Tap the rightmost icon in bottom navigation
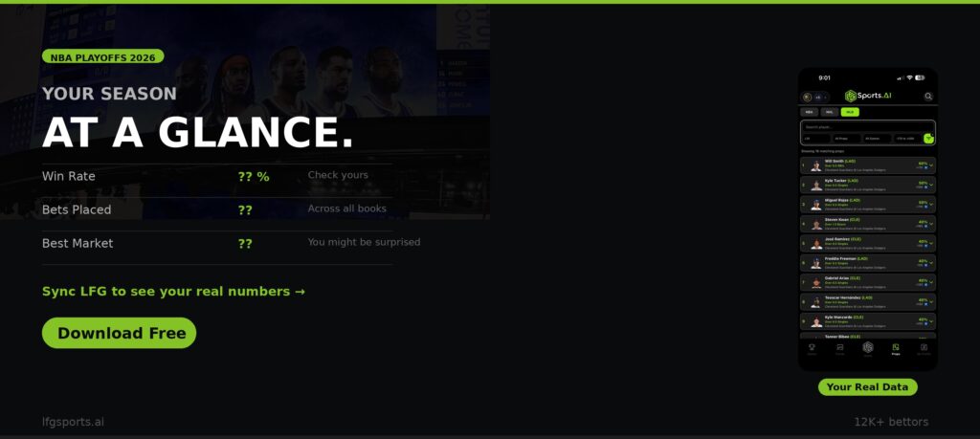Screen dimensions: 980x439 click(x=924, y=348)
